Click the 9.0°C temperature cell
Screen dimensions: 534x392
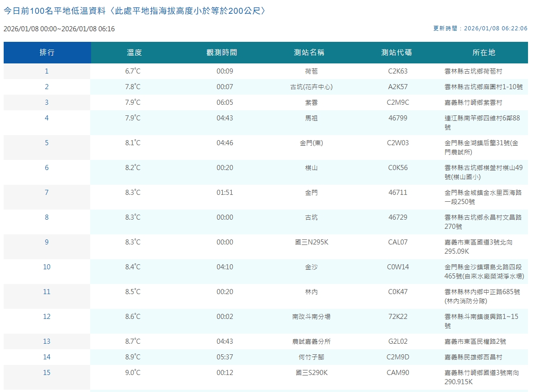133,373
